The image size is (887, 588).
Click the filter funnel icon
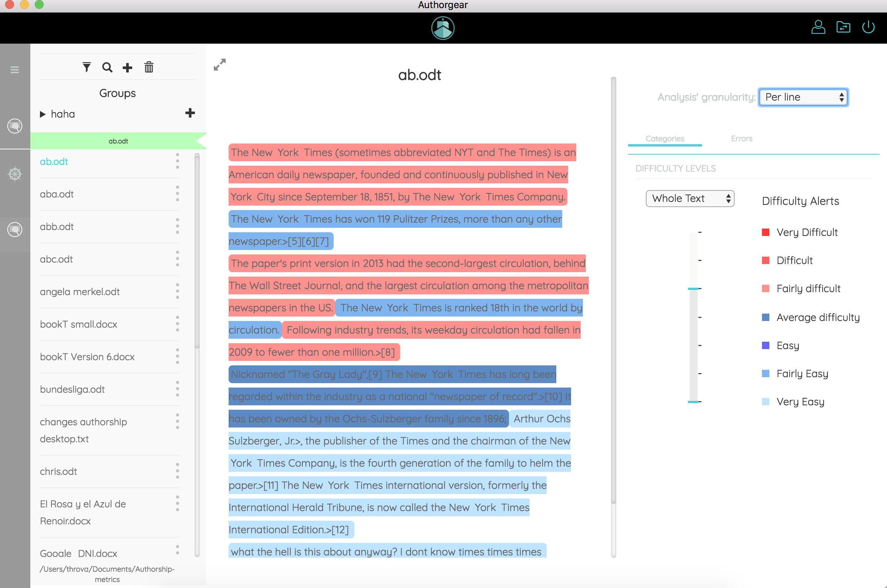pos(87,68)
